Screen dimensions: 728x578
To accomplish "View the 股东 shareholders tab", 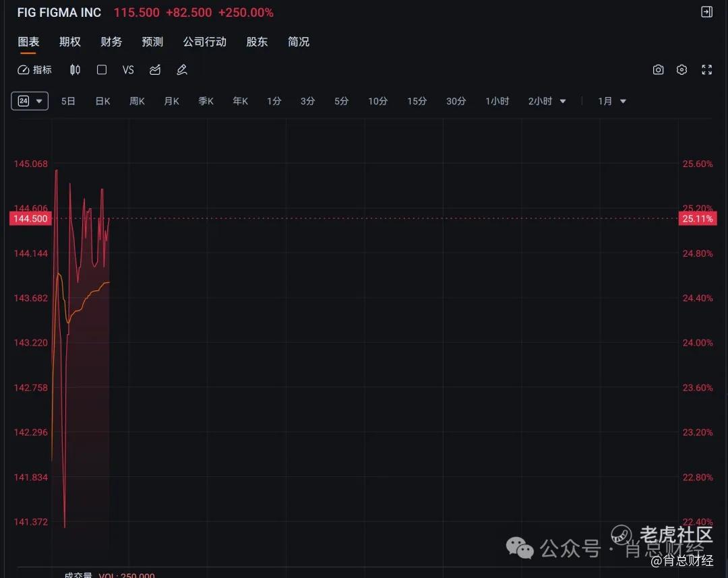I will (x=257, y=42).
